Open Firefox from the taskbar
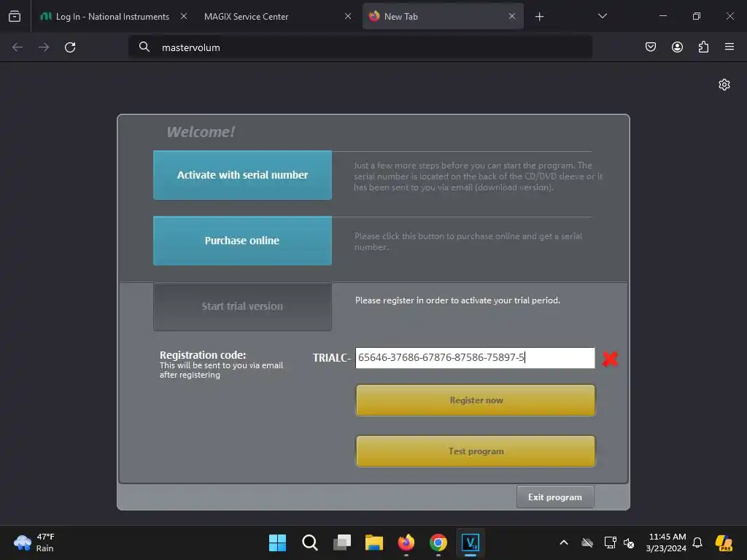747x560 pixels. click(406, 542)
